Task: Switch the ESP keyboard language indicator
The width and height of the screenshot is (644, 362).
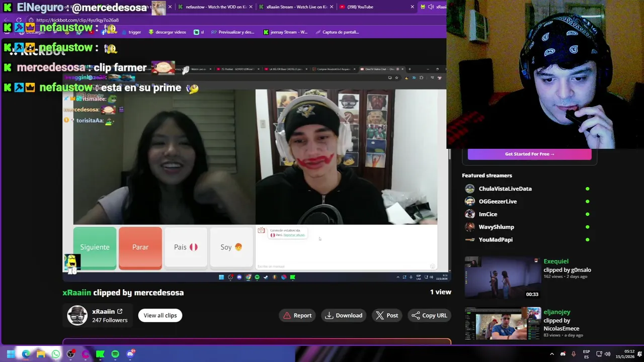Action: (586, 354)
